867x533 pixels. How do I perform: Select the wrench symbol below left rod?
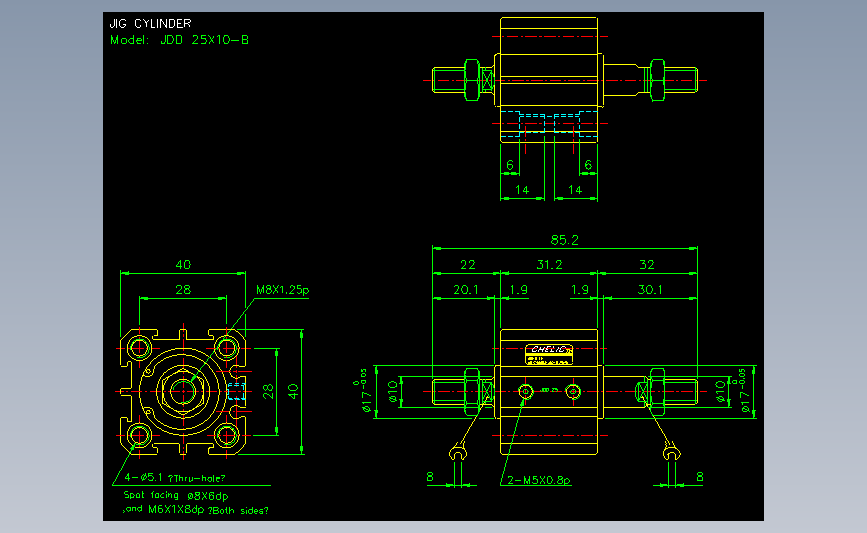458,453
